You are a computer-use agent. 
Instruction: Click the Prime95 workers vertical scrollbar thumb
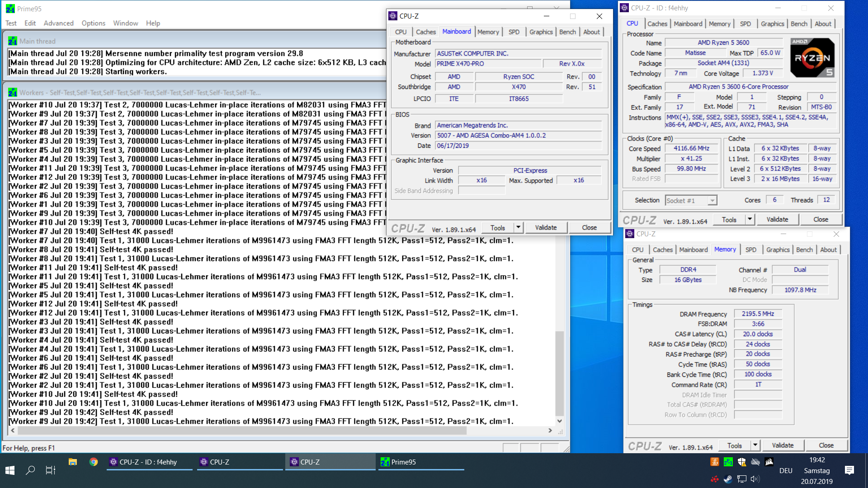coord(559,373)
